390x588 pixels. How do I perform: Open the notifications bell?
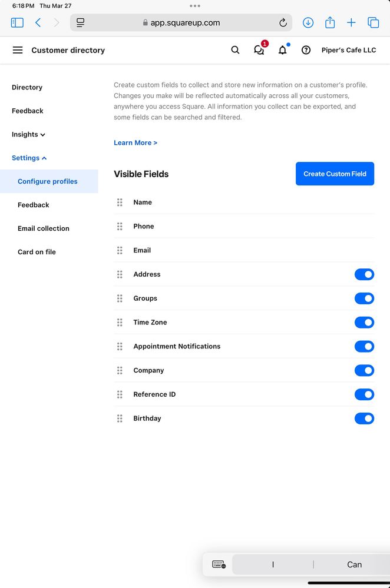(x=283, y=50)
